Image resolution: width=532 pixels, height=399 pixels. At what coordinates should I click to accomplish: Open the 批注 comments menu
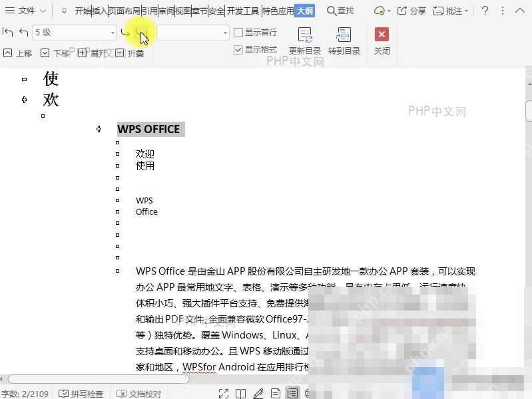pos(451,11)
